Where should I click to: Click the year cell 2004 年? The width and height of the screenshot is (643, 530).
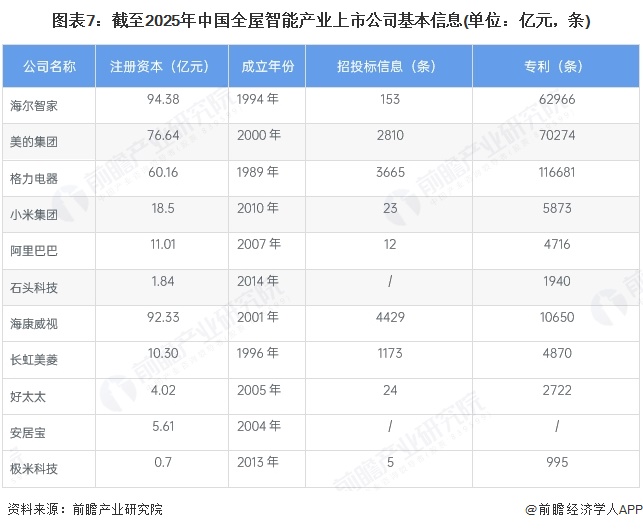coord(259,426)
